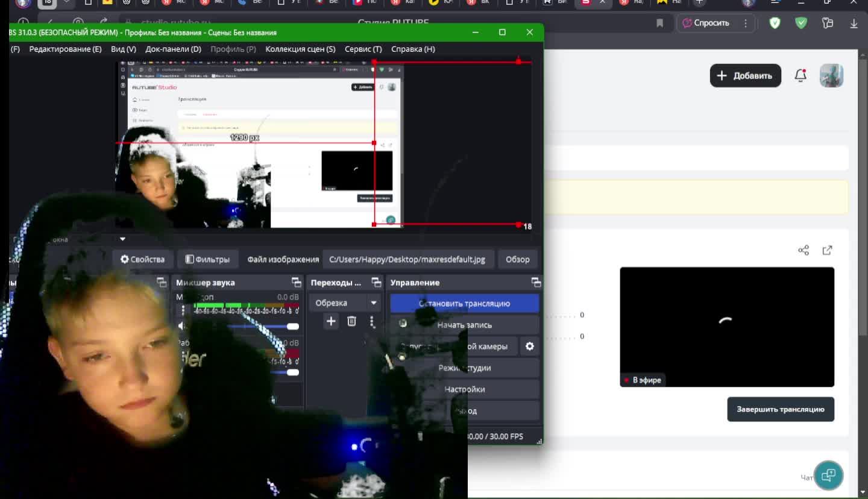Remove the transition with the trash icon
Viewport: 868px width, 499px height.
tap(352, 321)
